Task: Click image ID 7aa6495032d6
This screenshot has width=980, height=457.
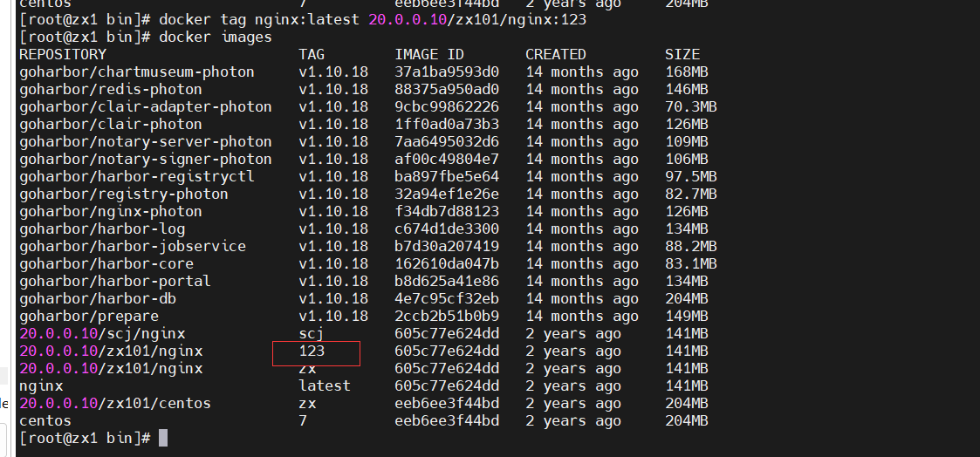Action: tap(447, 141)
